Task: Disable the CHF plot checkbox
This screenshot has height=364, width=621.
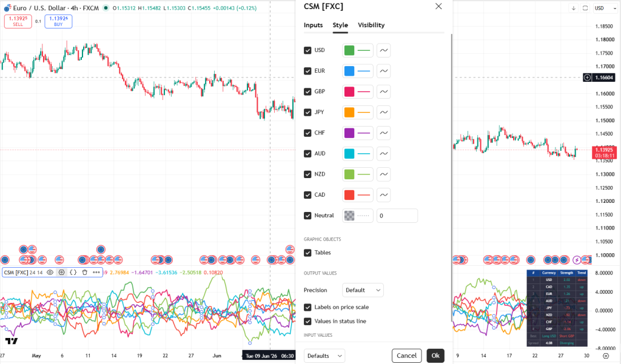Action: click(307, 133)
